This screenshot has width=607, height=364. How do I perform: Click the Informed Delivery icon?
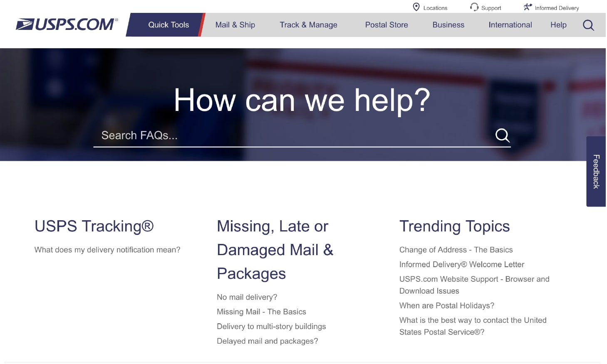coord(528,7)
